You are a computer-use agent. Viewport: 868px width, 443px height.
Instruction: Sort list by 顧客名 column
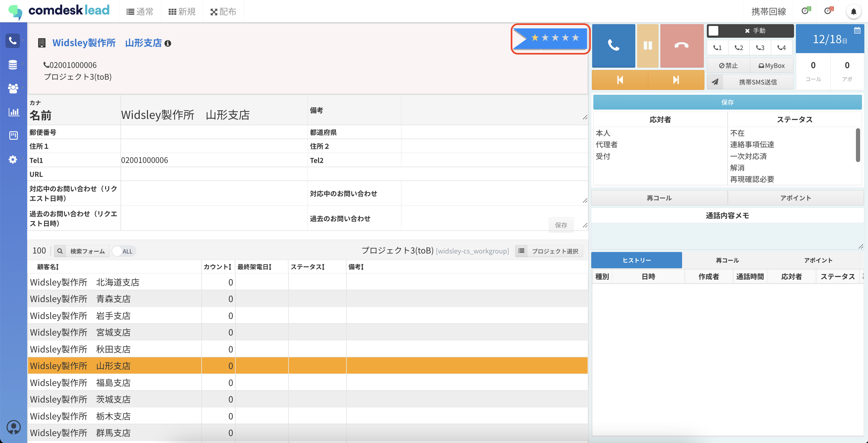pyautogui.click(x=48, y=267)
